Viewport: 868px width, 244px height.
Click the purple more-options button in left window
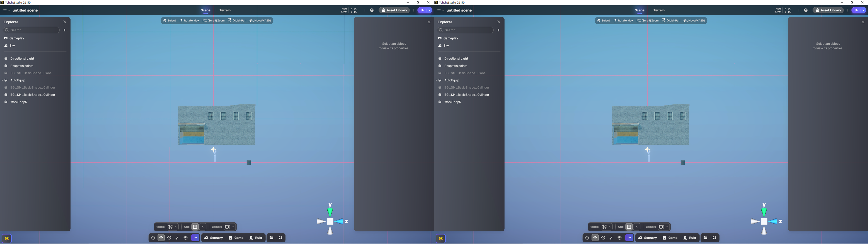196,238
